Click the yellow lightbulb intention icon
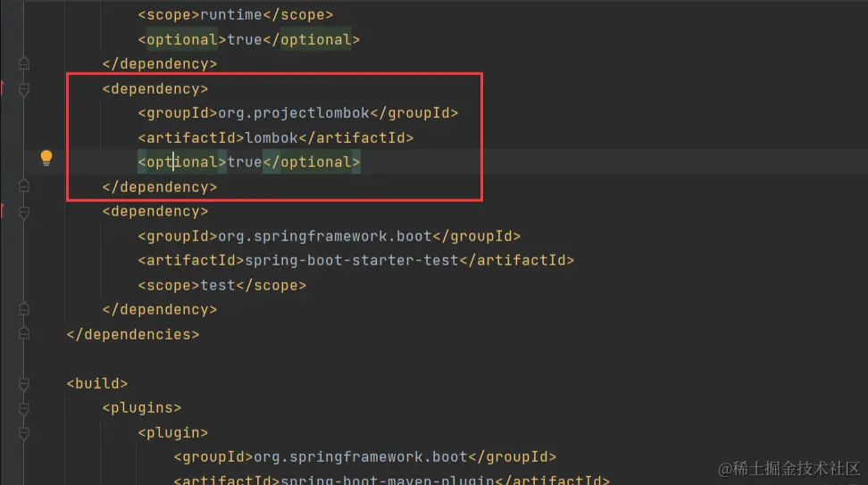This screenshot has height=485, width=868. click(x=46, y=158)
